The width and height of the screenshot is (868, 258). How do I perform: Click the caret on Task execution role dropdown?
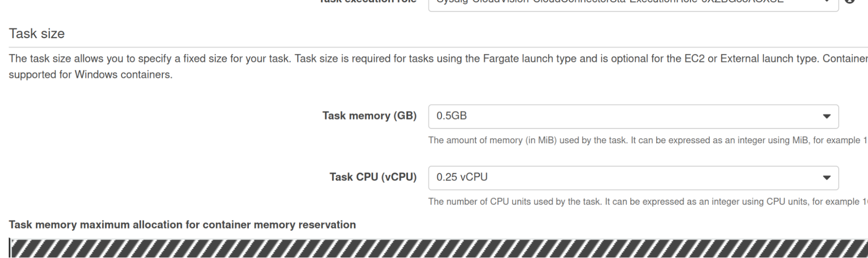(x=827, y=1)
